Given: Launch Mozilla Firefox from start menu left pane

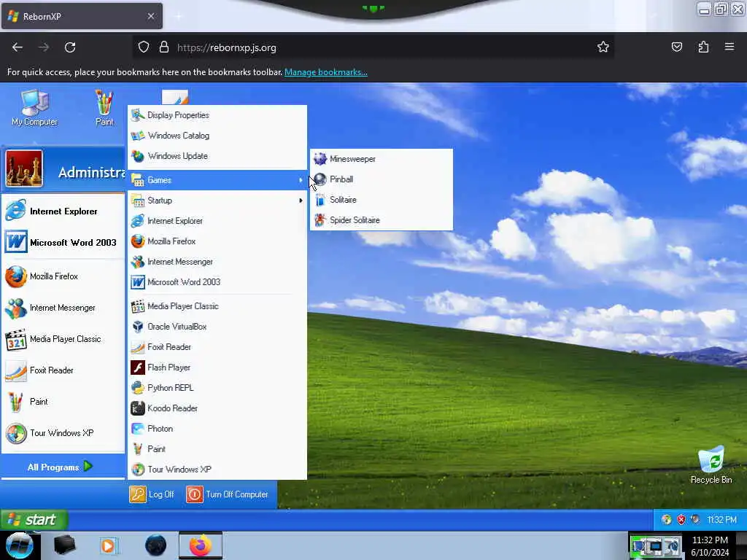Looking at the screenshot, I should point(63,276).
